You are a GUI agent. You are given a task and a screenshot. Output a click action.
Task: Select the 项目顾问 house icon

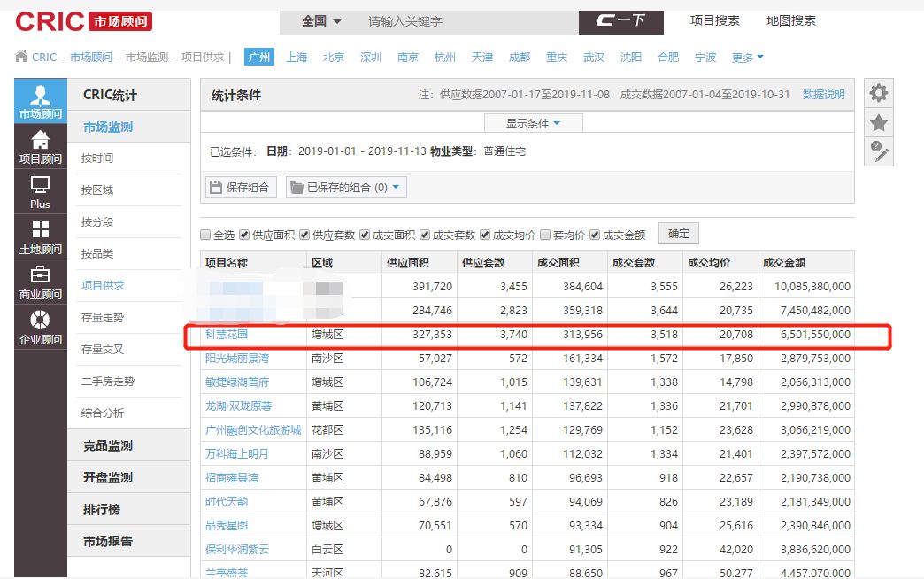(39, 146)
